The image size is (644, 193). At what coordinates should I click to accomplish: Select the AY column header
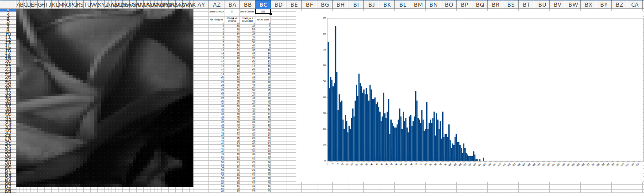click(x=201, y=4)
